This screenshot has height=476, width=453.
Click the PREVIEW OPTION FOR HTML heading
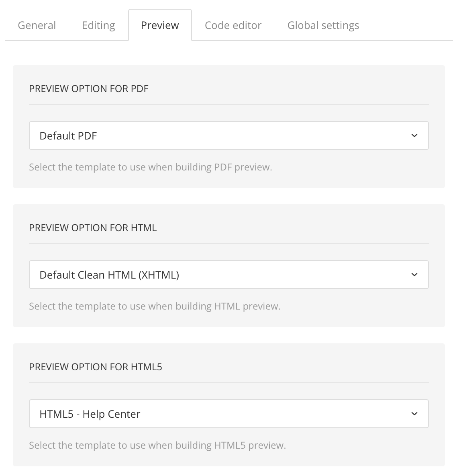click(93, 228)
